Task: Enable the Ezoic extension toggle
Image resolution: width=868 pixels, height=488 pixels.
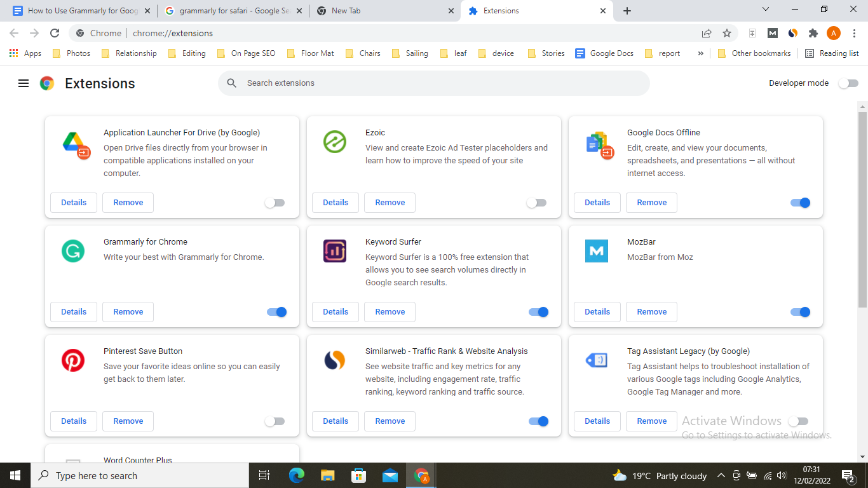Action: tap(536, 203)
